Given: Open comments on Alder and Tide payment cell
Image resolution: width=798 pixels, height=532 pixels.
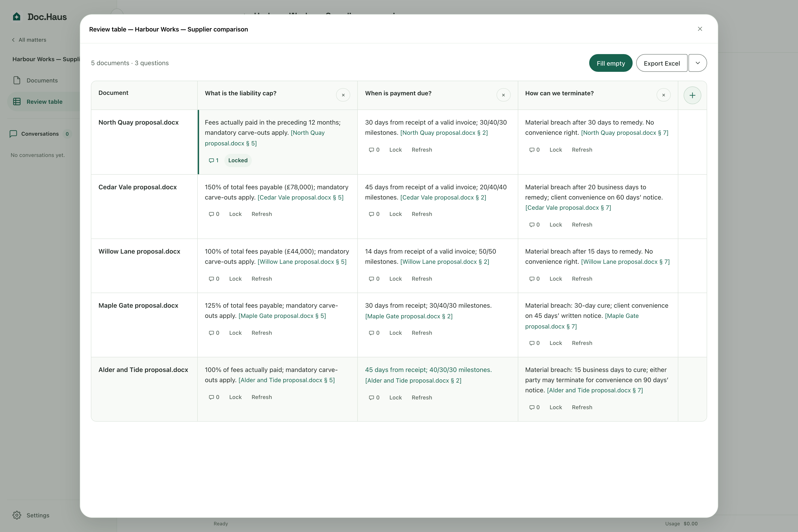Looking at the screenshot, I should tap(374, 397).
